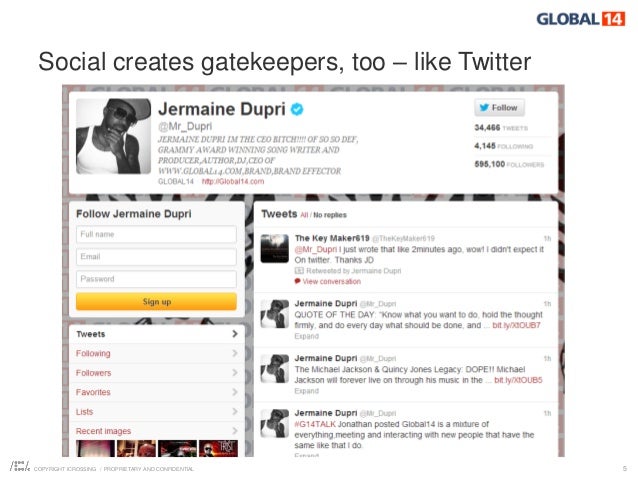Screen dimensions: 638x479
Task: Expand the Michael Jackson & Quincy Jones tweet
Action: [306, 391]
